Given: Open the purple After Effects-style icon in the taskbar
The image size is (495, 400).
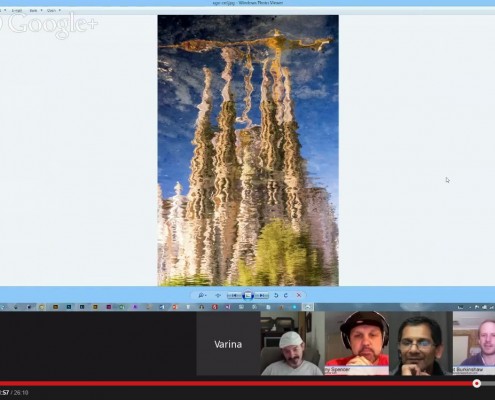Looking at the screenshot, I should pos(135,307).
